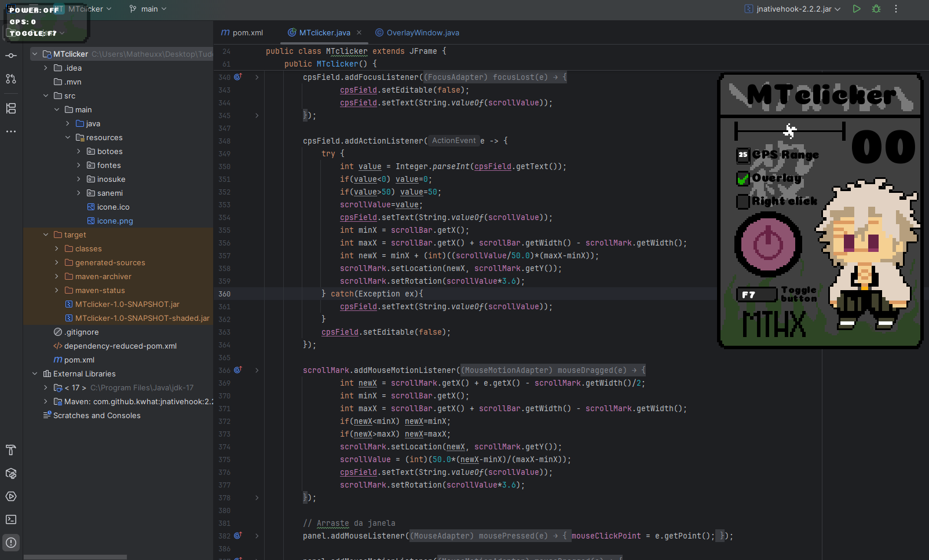The height and width of the screenshot is (560, 929).
Task: Toggle the pink power button
Action: 768,244
